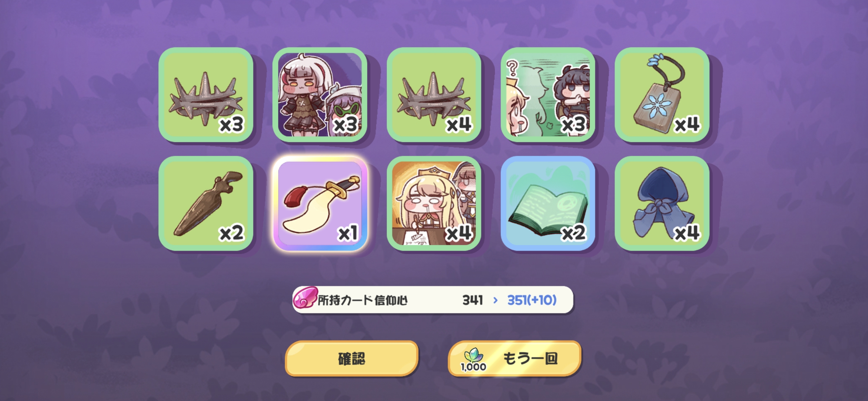View the blonde girl writing card x4
868x401 pixels.
click(434, 203)
